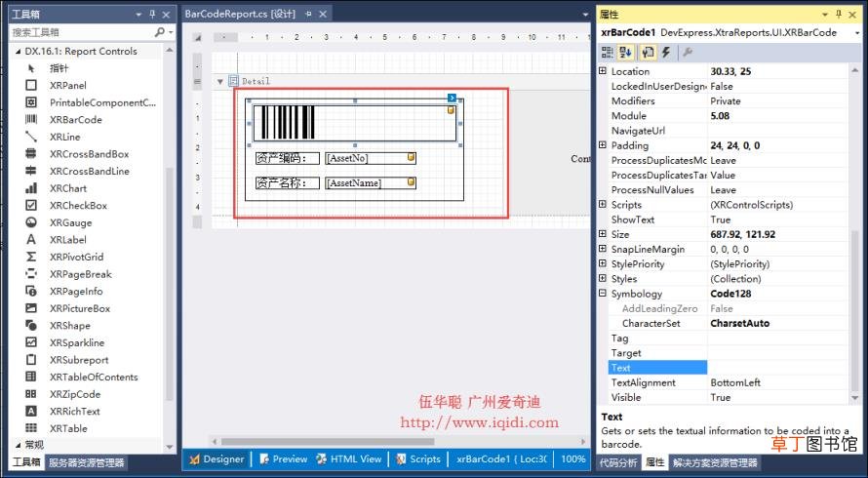Expand the Location property
This screenshot has width=868, height=478.
coord(603,71)
